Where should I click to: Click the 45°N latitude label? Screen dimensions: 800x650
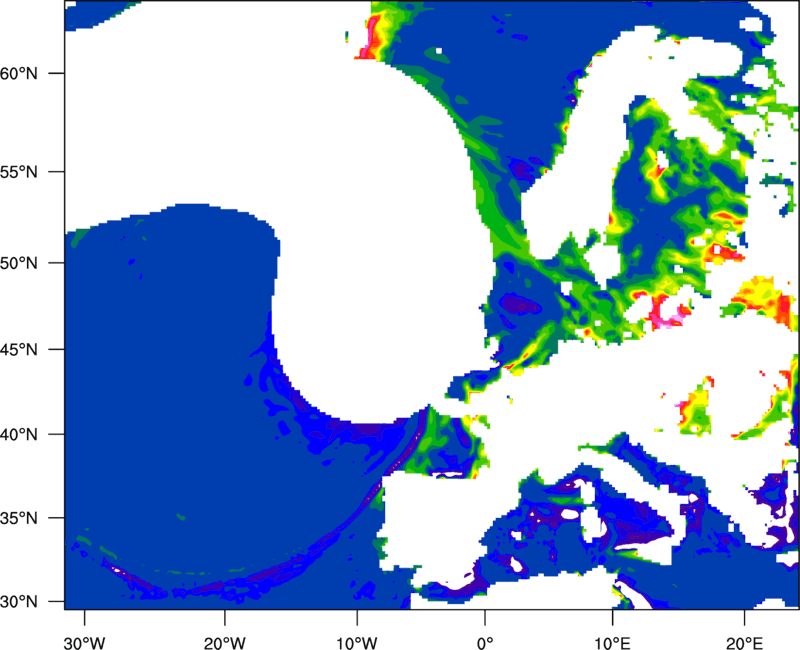click(19, 349)
